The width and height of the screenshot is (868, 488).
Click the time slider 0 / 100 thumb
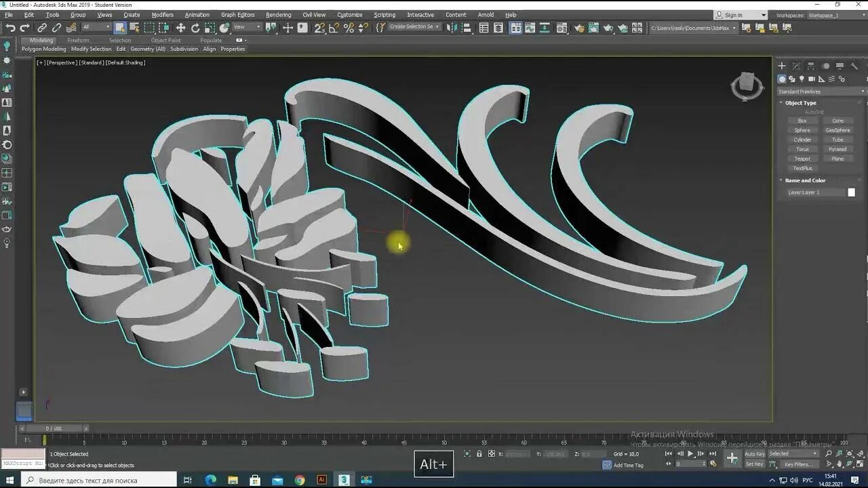tap(54, 428)
